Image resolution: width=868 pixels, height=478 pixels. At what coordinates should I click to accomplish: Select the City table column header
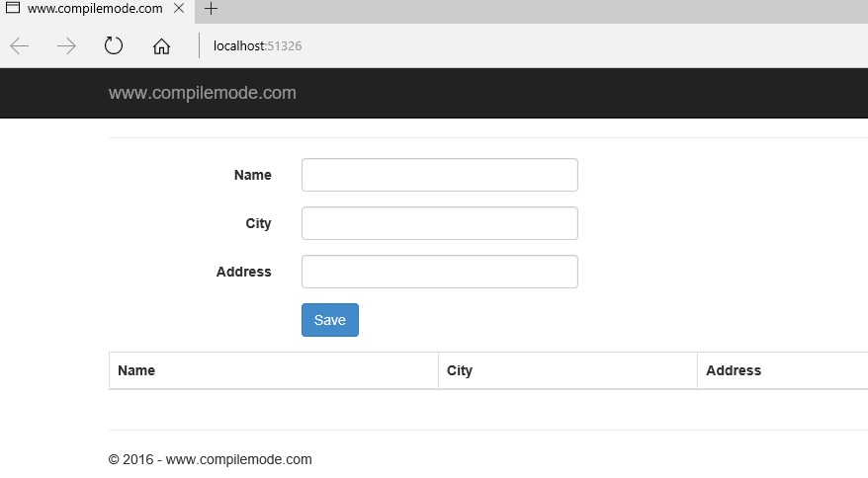point(460,370)
